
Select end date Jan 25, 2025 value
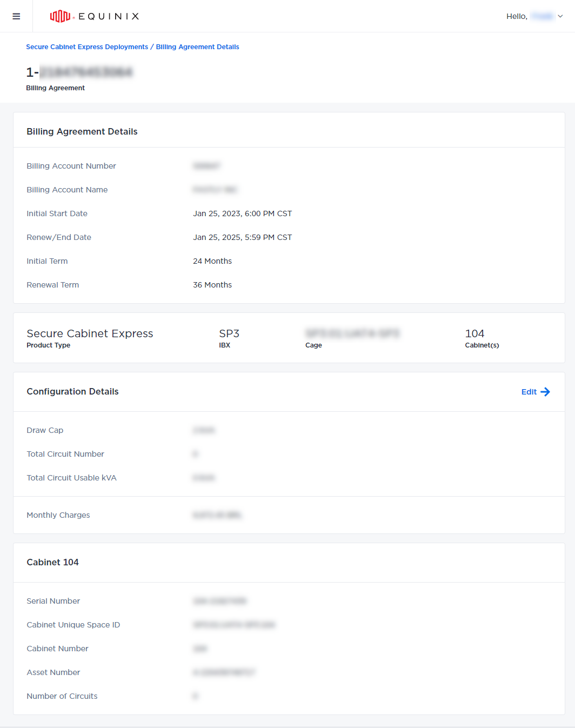[x=243, y=237]
